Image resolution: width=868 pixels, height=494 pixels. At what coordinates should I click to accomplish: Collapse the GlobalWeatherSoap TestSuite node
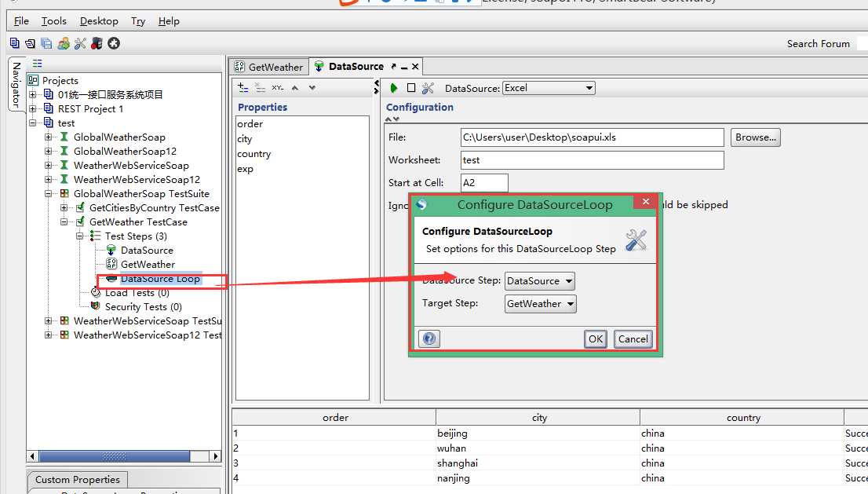pyautogui.click(x=48, y=194)
